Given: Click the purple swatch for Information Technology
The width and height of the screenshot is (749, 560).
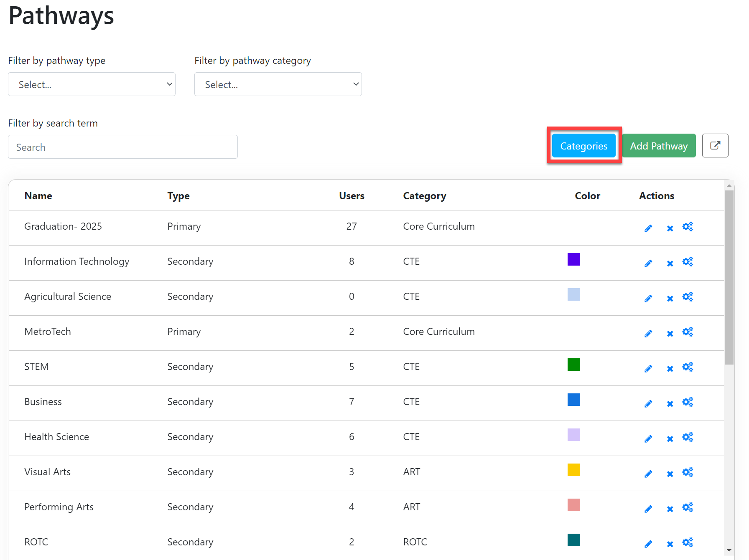Looking at the screenshot, I should (x=574, y=259).
